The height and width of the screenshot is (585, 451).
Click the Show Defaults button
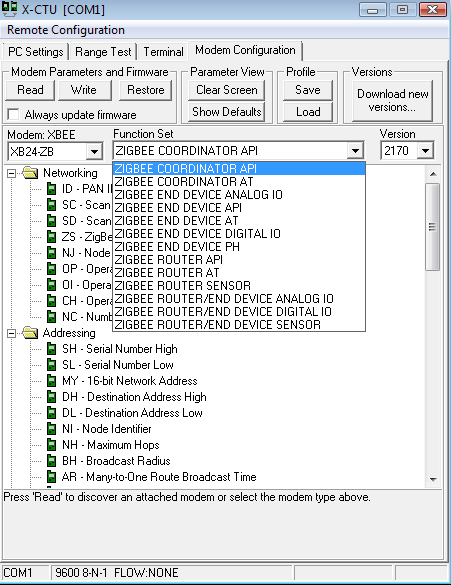(226, 112)
